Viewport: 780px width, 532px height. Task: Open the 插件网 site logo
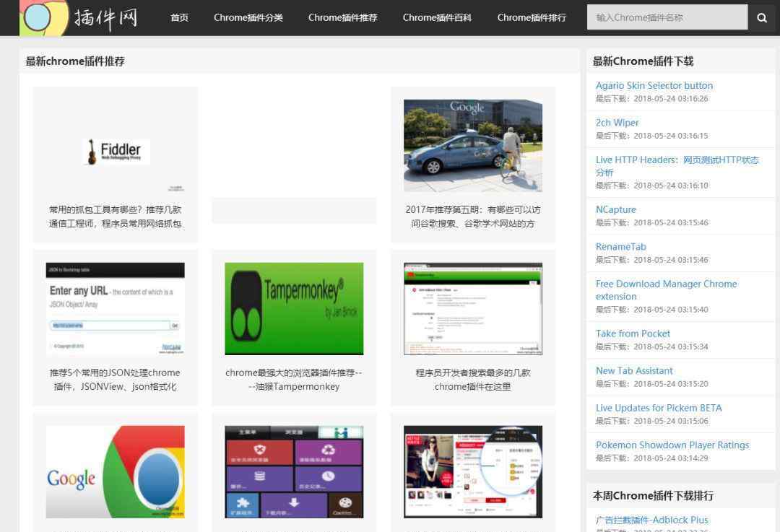click(79, 18)
